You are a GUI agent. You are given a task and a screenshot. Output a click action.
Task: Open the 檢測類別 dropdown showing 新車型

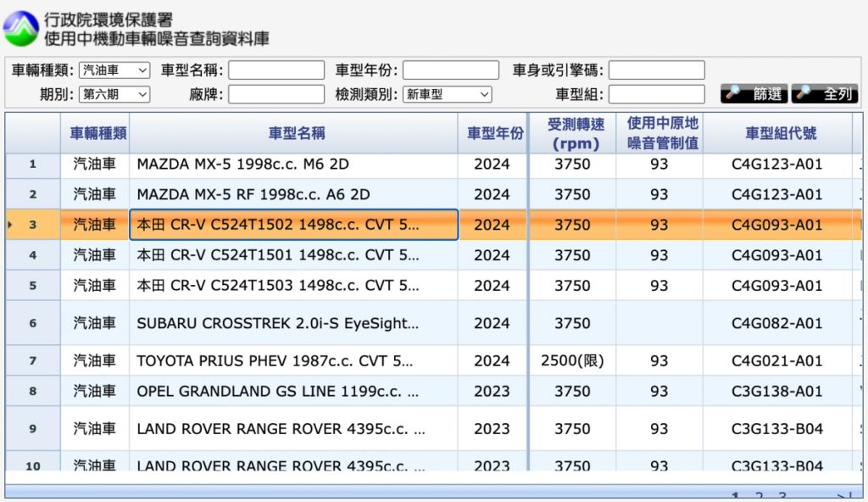(448, 94)
